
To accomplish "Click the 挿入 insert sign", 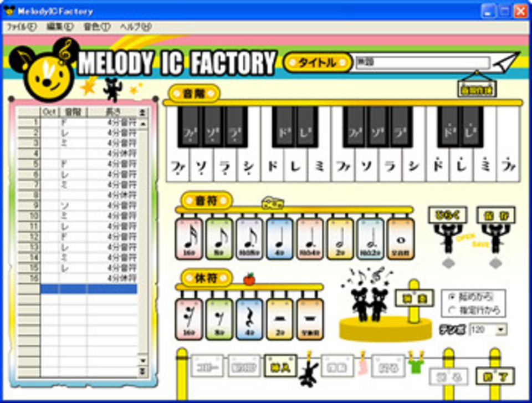I will tap(280, 366).
